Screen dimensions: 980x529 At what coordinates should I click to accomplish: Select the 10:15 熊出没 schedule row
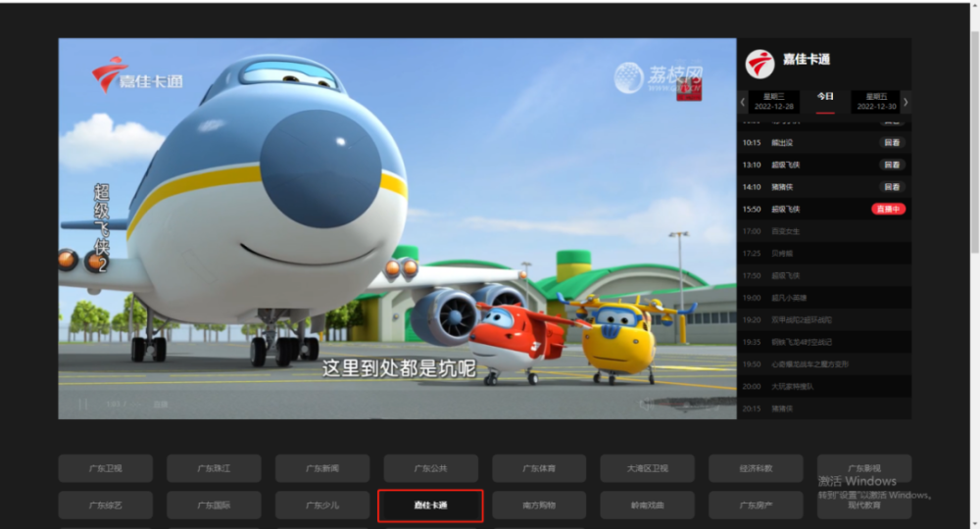point(824,142)
